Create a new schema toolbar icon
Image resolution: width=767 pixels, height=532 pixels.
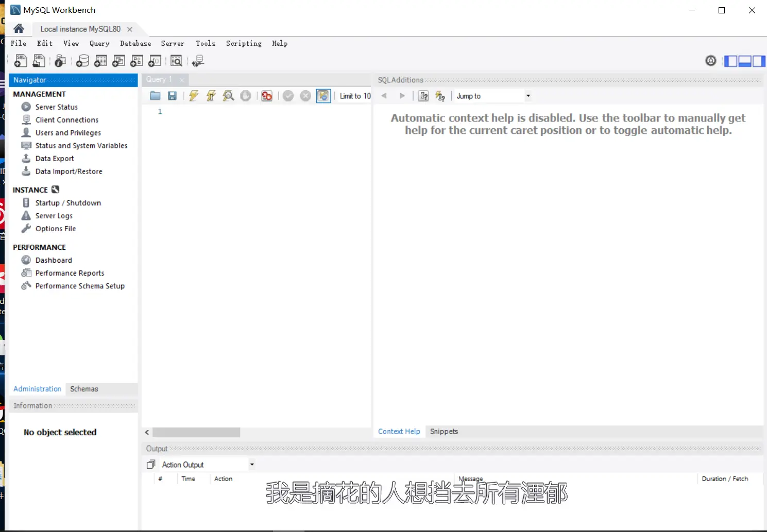82,61
